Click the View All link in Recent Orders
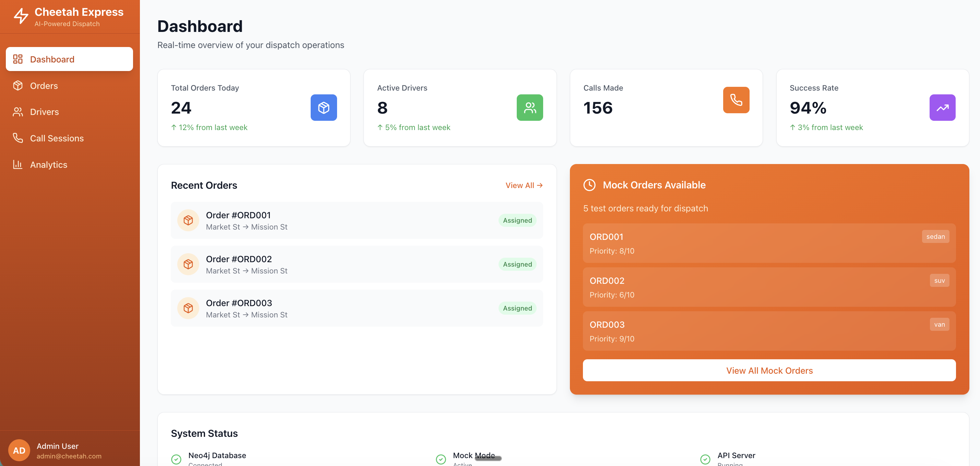 [x=524, y=185]
